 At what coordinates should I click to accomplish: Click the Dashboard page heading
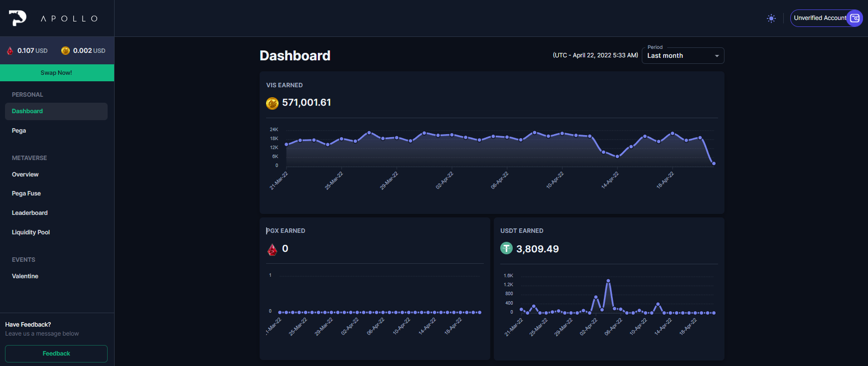click(x=295, y=56)
